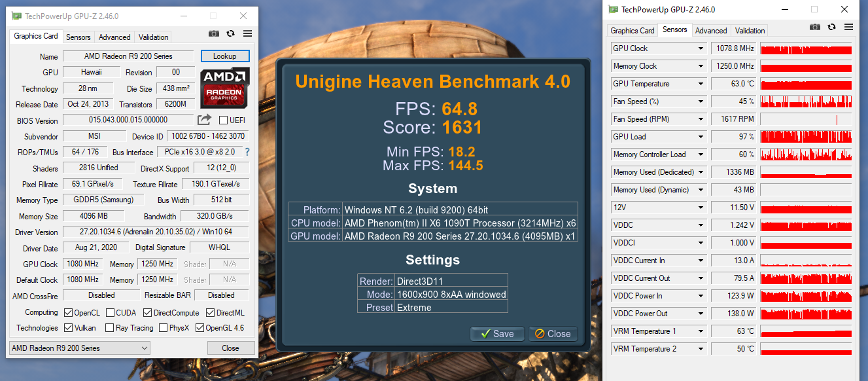Click the Bandwidth 320.0 GB/s field
The width and height of the screenshot is (868, 381).
coord(216,216)
